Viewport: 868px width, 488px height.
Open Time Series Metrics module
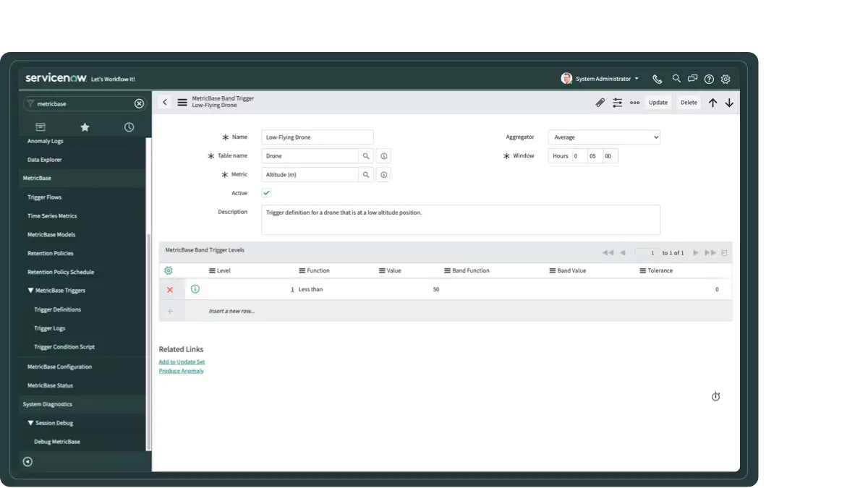52,215
